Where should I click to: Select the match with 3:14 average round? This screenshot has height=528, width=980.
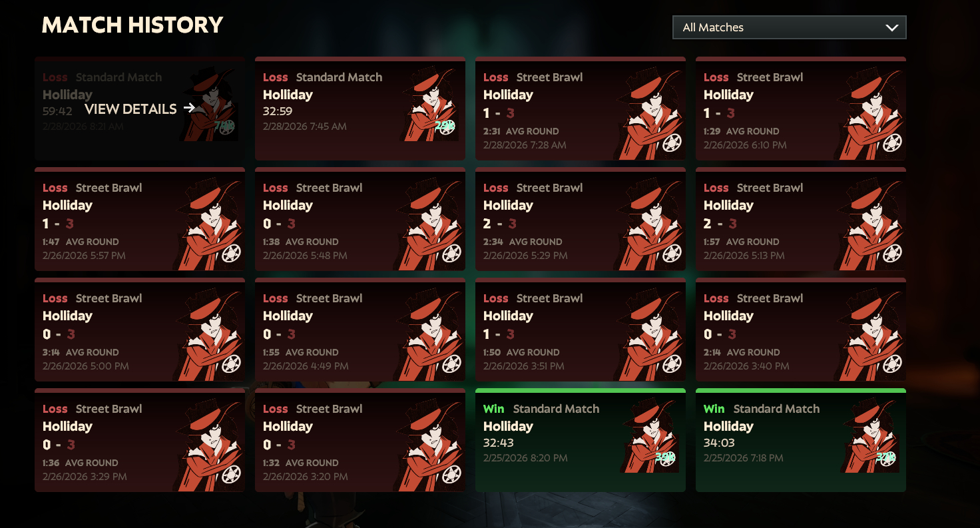(x=140, y=330)
